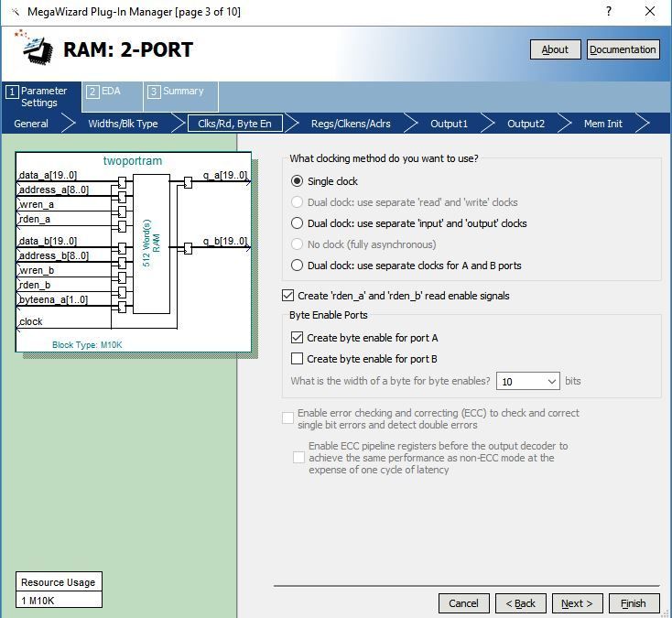
Task: Click the rden_b port label
Action: pos(35,285)
